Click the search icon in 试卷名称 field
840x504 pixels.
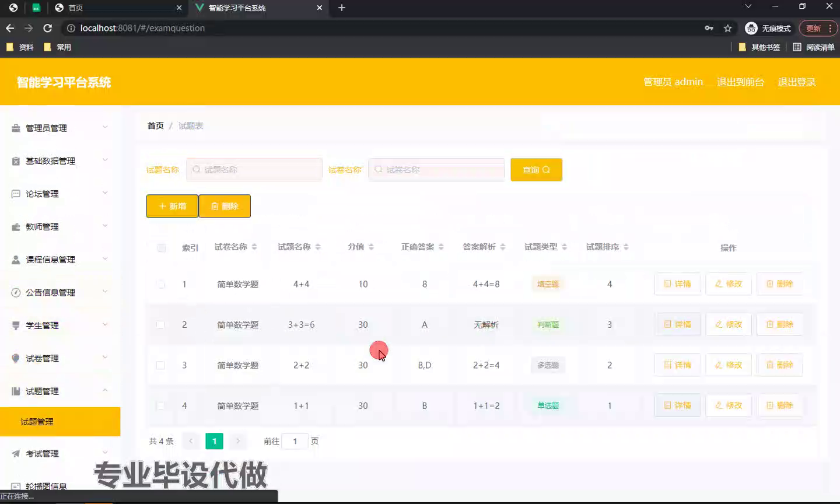click(379, 169)
